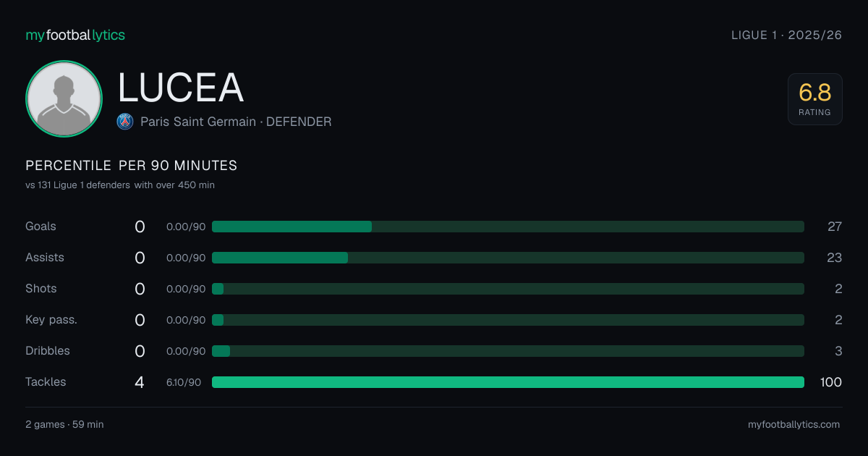
Task: Select the Goals stat label
Action: coord(41,227)
